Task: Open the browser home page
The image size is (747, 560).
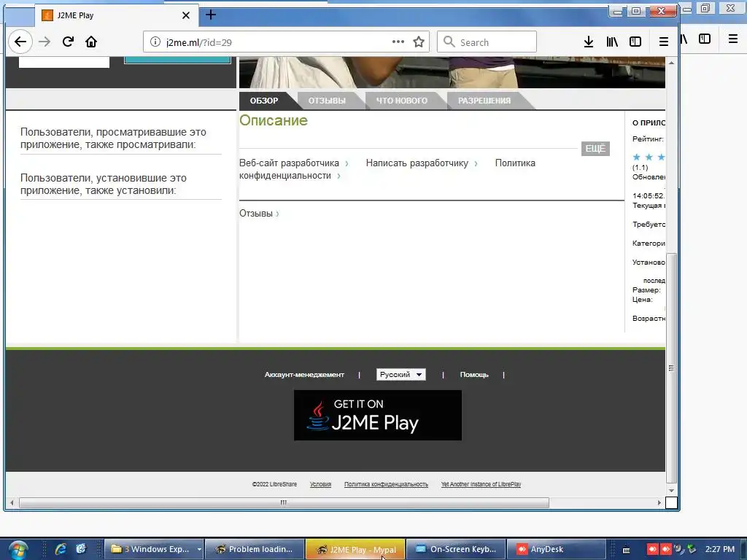Action: 91,42
